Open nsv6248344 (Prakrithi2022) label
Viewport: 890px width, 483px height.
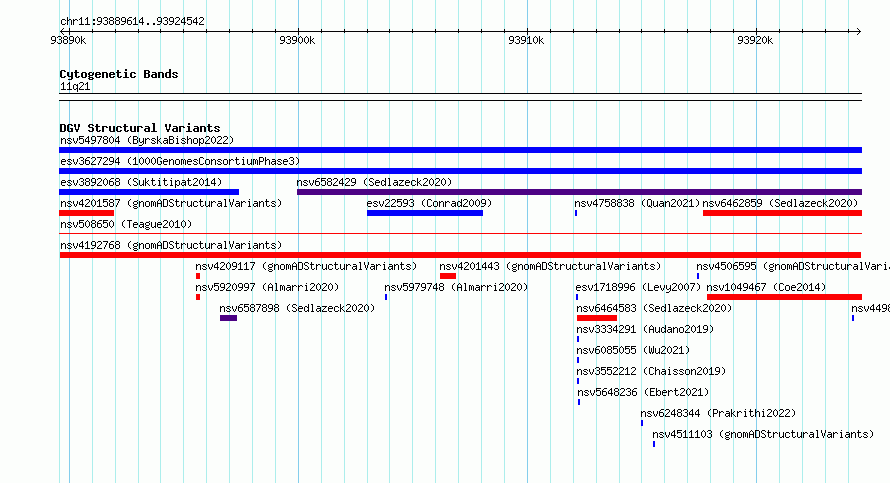point(718,413)
